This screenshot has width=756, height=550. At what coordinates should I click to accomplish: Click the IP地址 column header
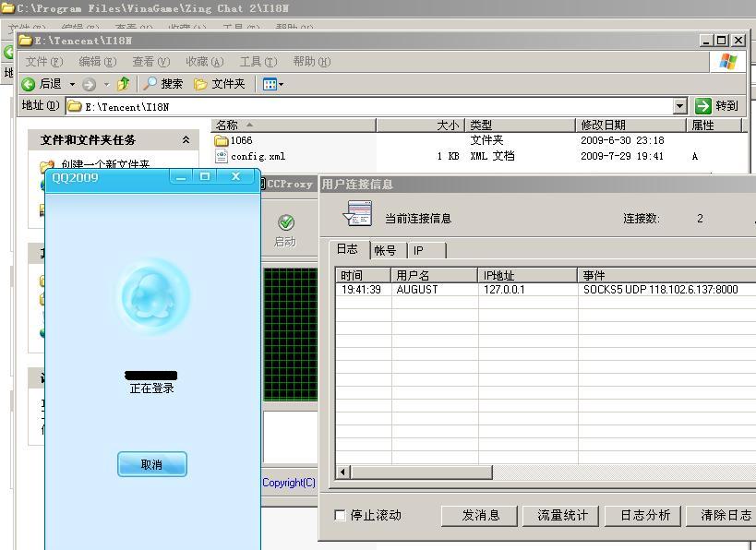[527, 275]
